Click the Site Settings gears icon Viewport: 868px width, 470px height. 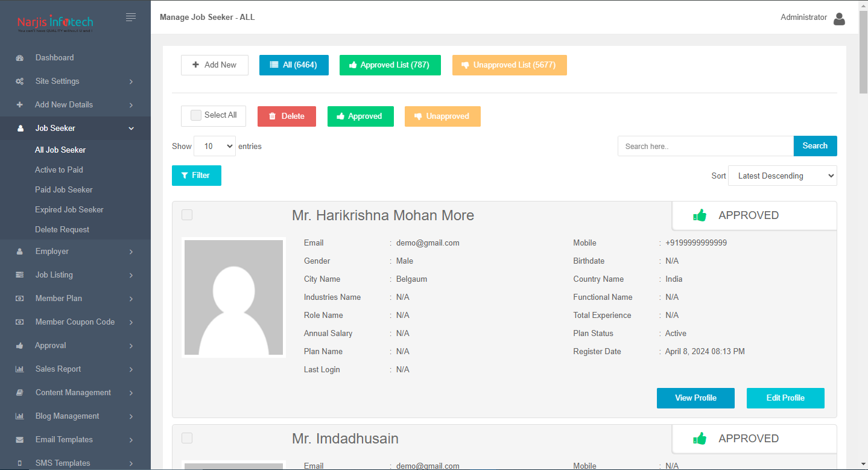point(20,81)
